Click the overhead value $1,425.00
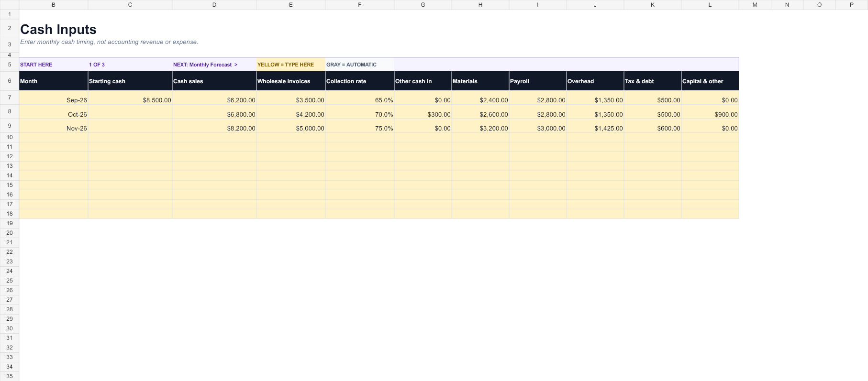The height and width of the screenshot is (381, 868). pyautogui.click(x=595, y=126)
